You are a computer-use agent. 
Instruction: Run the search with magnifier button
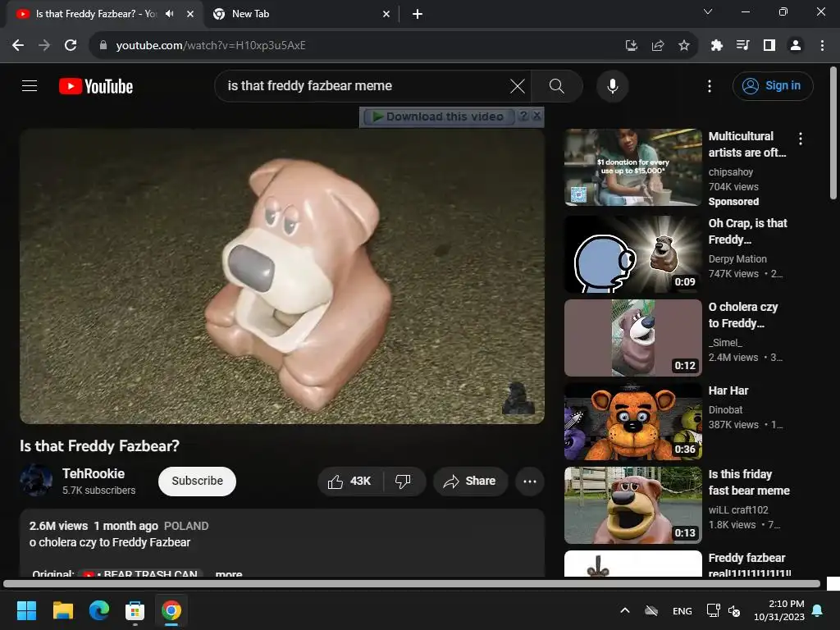pyautogui.click(x=557, y=85)
